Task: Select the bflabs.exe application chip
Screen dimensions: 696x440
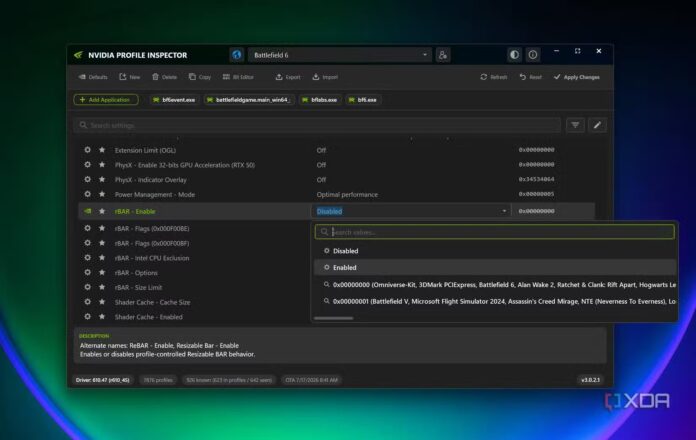Action: pos(320,100)
